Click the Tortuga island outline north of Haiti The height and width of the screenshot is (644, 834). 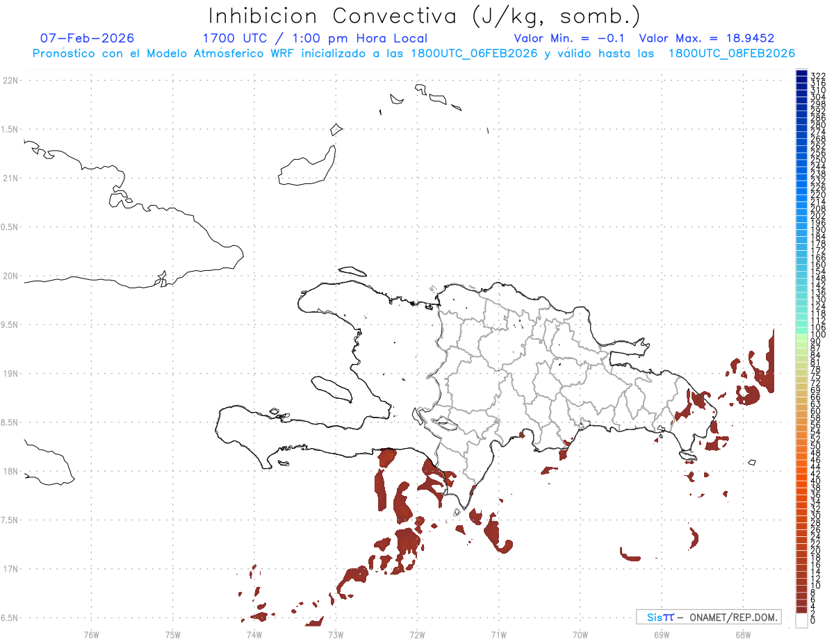tap(352, 270)
